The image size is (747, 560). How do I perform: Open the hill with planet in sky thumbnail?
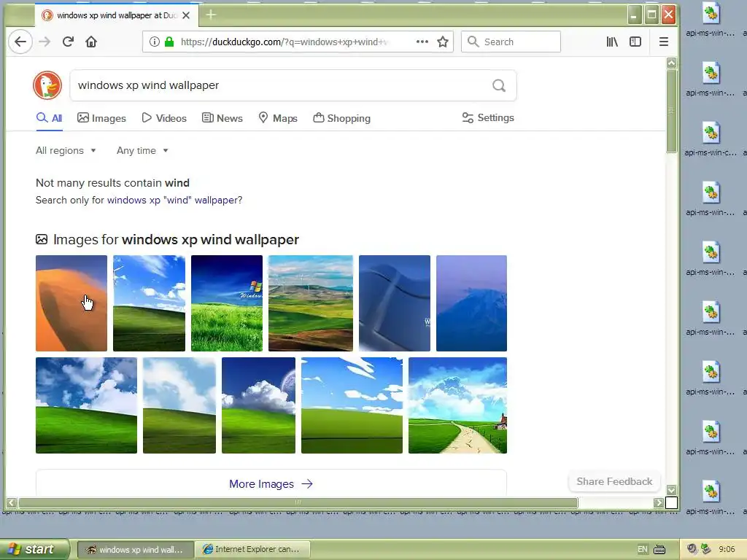click(259, 405)
